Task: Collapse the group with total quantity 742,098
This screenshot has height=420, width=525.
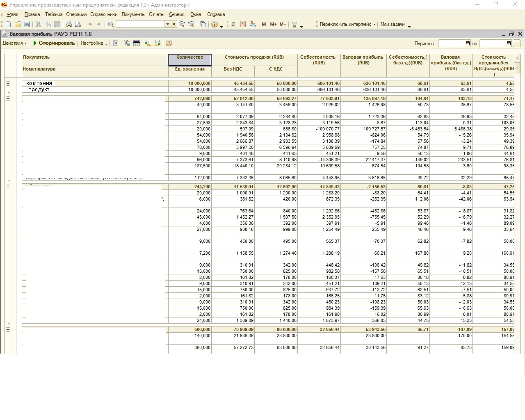Action: [8, 98]
